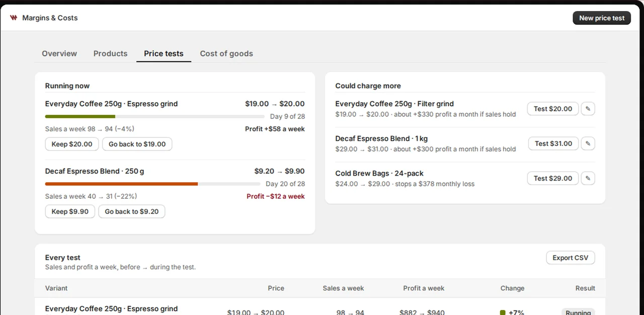
Task: Click the Sales a week column header
Action: point(343,288)
